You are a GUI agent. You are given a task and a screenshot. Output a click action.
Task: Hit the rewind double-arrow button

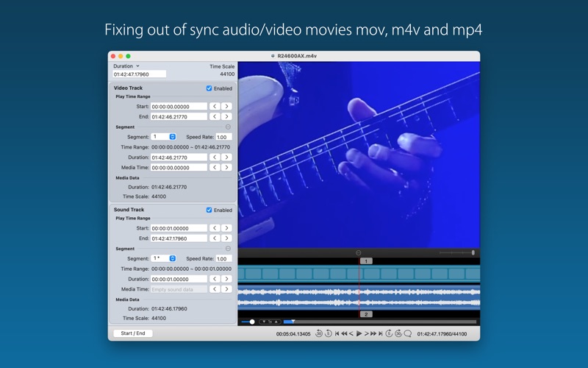344,333
